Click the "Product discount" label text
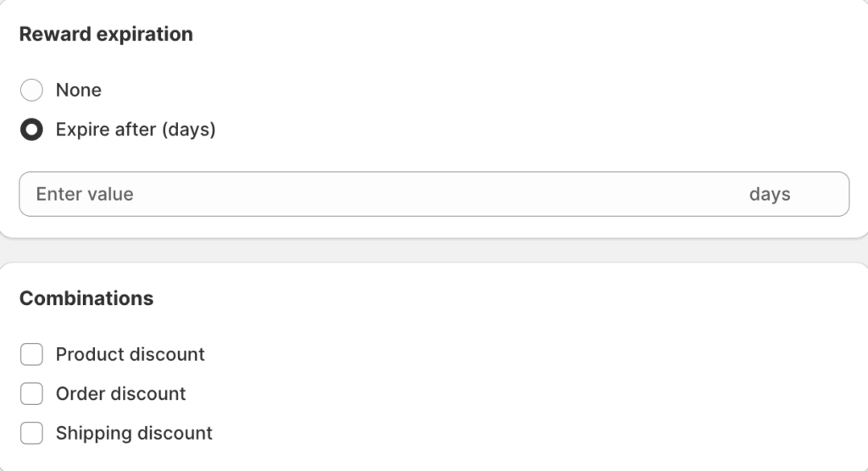 130,355
